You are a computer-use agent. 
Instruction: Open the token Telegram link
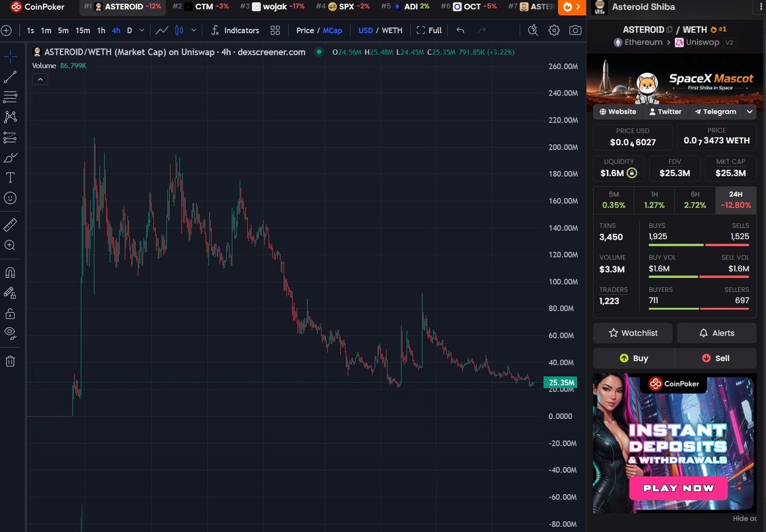tap(715, 112)
